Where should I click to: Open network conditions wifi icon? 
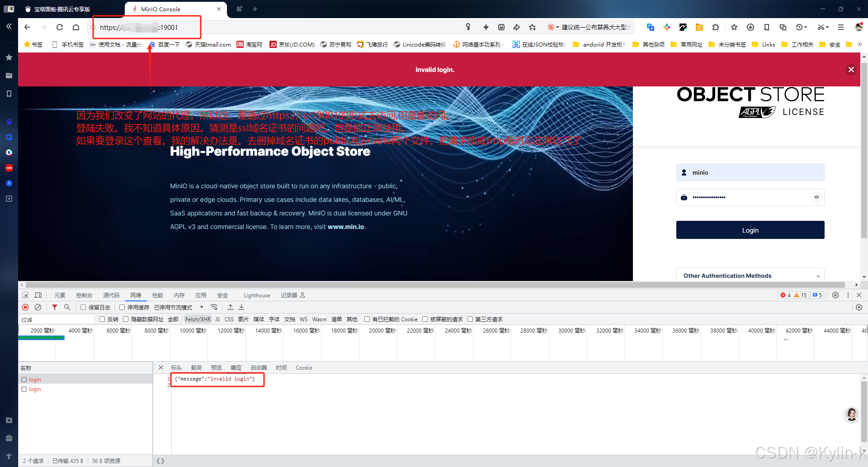[x=214, y=307]
